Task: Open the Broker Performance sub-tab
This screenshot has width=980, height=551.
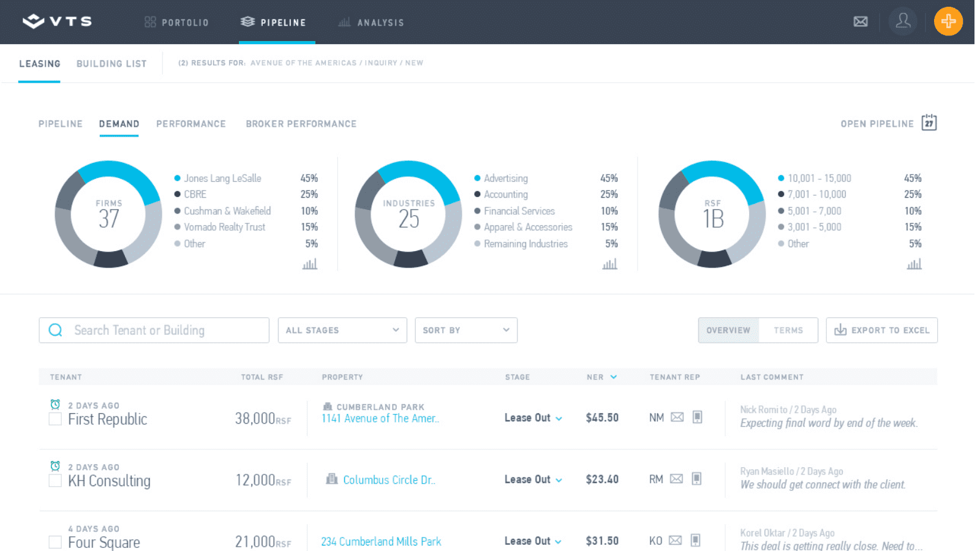Action: 301,124
